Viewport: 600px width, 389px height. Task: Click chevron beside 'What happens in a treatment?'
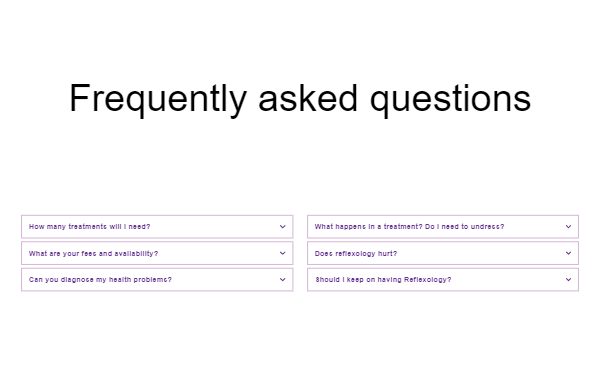(568, 226)
